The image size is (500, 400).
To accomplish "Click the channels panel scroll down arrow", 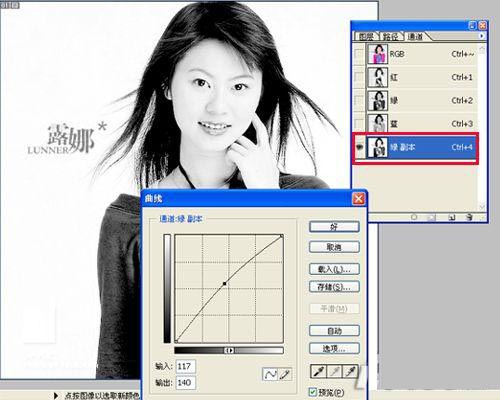I will [482, 207].
